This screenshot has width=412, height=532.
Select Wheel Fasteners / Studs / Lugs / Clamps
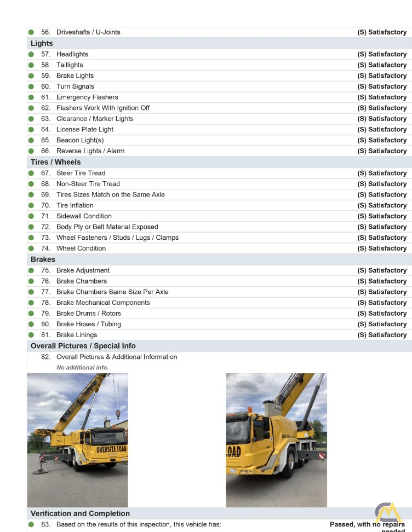117,238
